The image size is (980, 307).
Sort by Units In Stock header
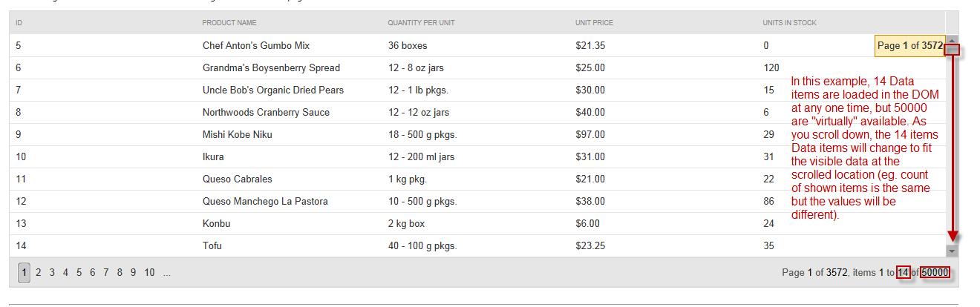[789, 23]
